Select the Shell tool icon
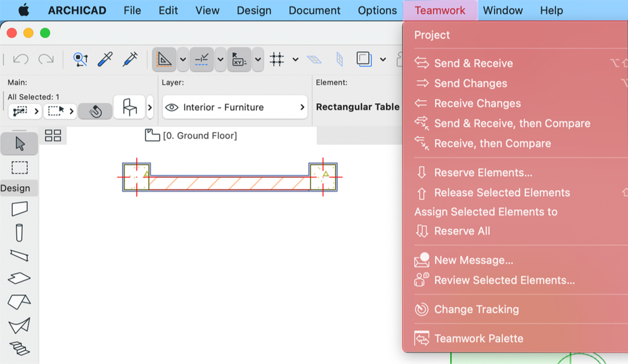This screenshot has height=364, width=628. click(x=19, y=326)
